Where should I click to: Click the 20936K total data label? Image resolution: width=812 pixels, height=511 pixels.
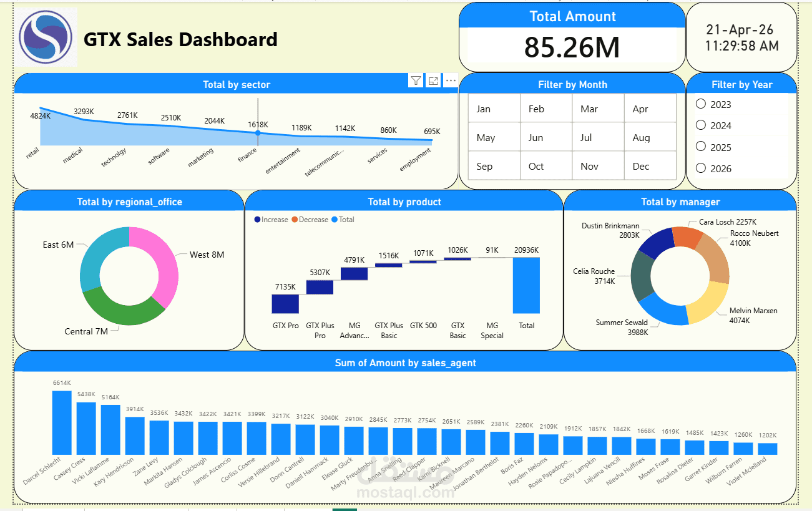pyautogui.click(x=526, y=250)
